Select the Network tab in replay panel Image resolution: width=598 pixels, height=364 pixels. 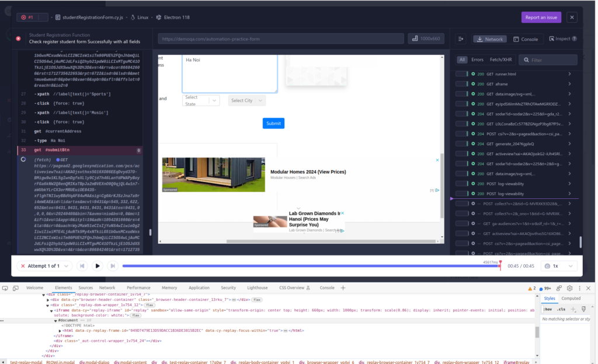tap(489, 39)
